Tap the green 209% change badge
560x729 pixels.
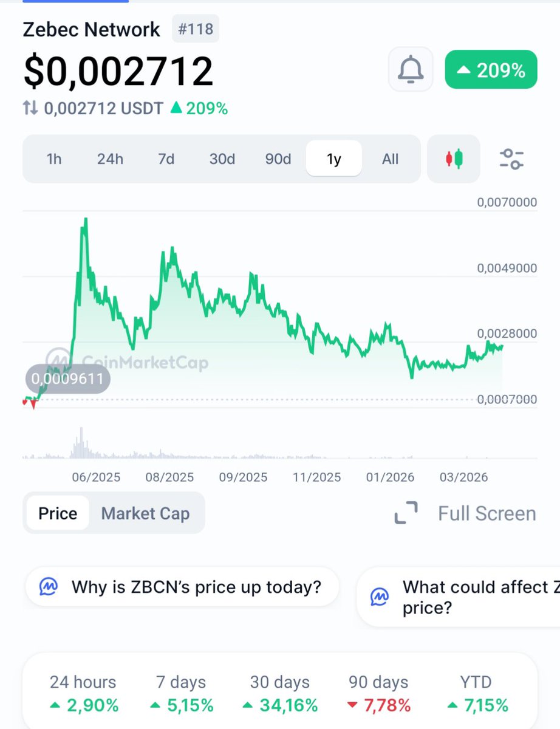pos(491,70)
